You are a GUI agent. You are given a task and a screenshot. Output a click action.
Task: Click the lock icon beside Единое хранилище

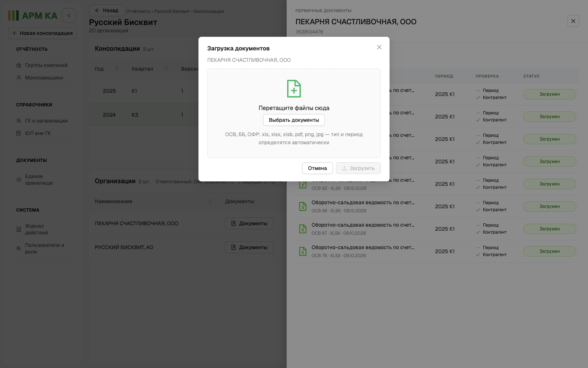[19, 180]
